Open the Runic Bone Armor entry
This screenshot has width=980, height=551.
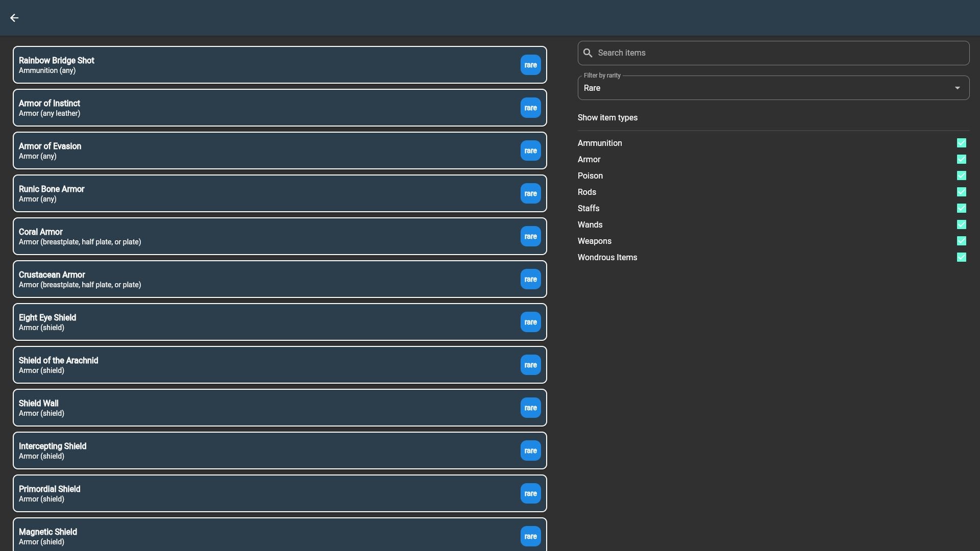(x=265, y=194)
